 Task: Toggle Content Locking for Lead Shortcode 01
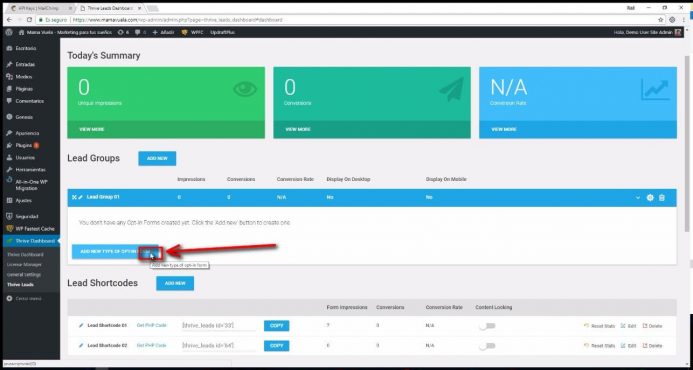pos(487,326)
